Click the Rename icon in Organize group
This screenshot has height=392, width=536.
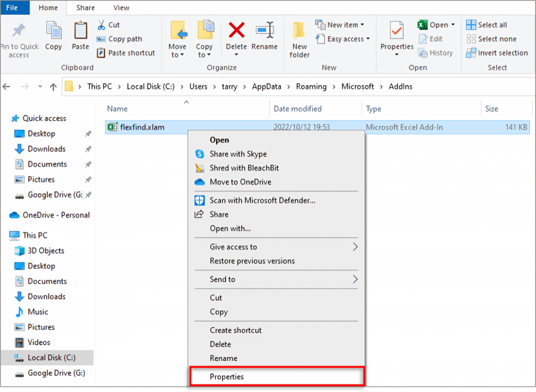pyautogui.click(x=265, y=31)
